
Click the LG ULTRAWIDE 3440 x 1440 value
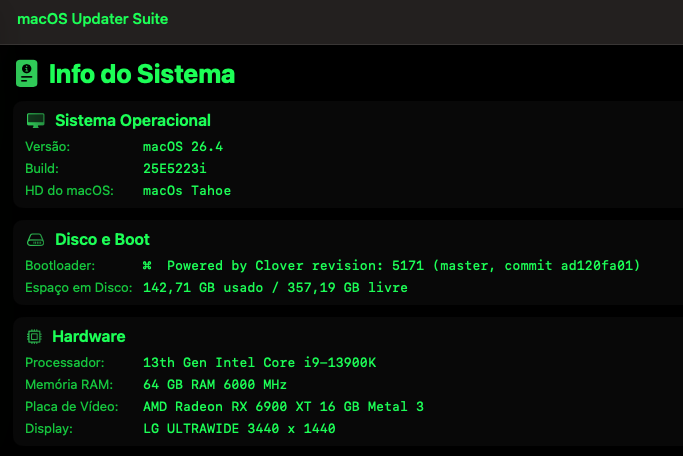239,429
